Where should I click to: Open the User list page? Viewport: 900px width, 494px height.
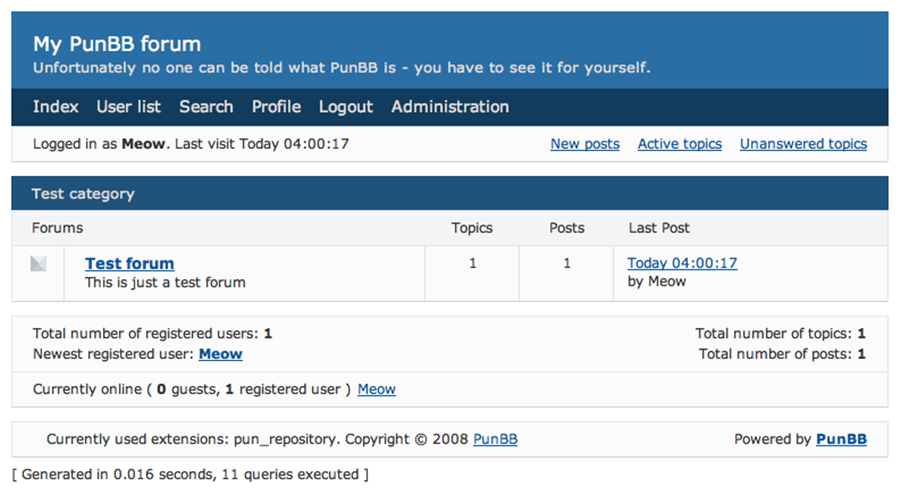click(128, 107)
